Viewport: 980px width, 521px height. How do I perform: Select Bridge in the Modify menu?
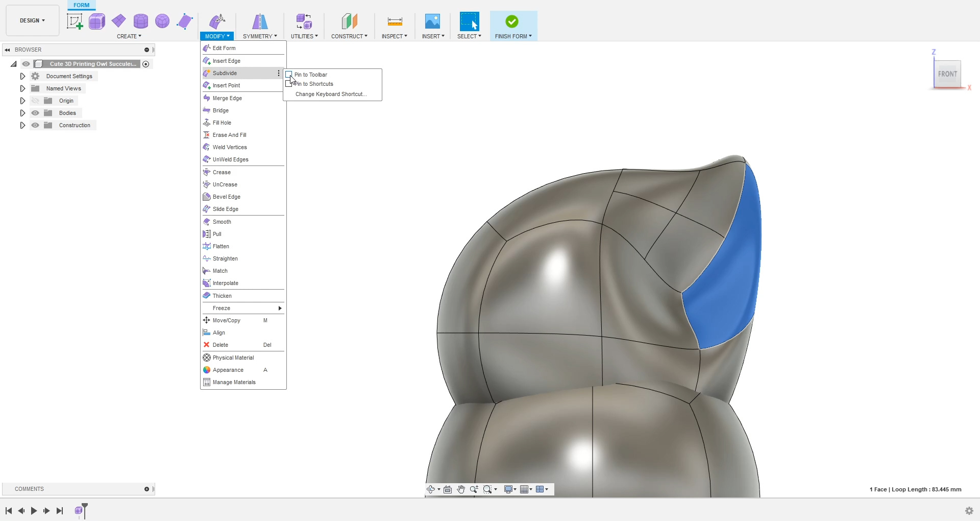(243, 110)
